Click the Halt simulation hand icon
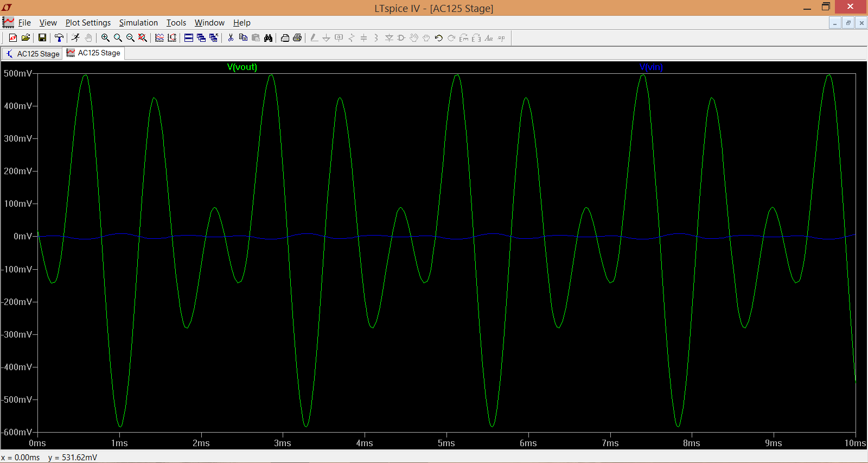 [88, 37]
